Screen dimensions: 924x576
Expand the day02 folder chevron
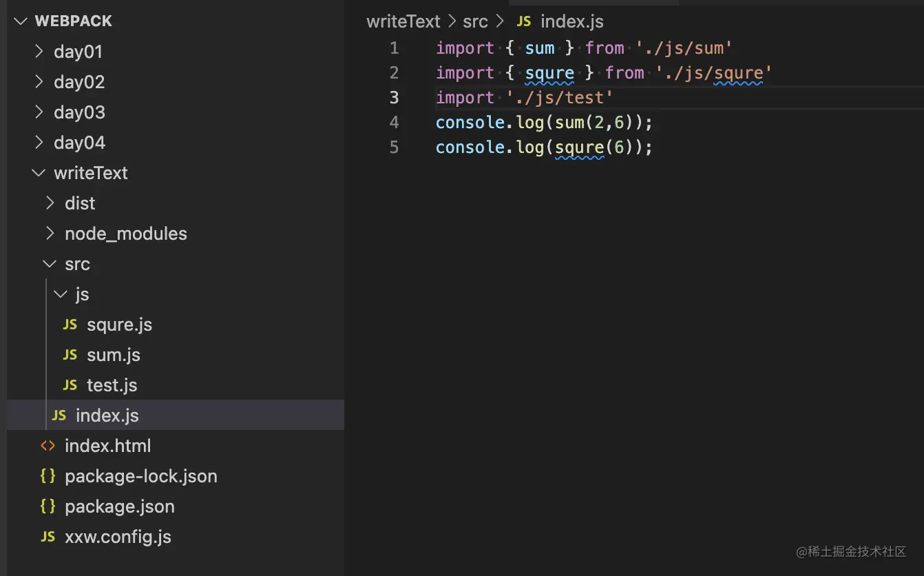pos(39,82)
